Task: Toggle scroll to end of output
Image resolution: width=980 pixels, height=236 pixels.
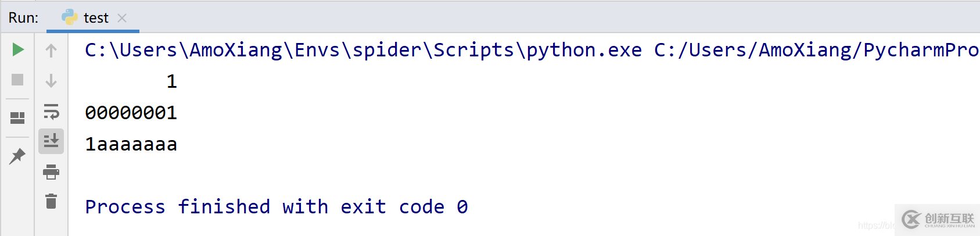Action: [51, 141]
